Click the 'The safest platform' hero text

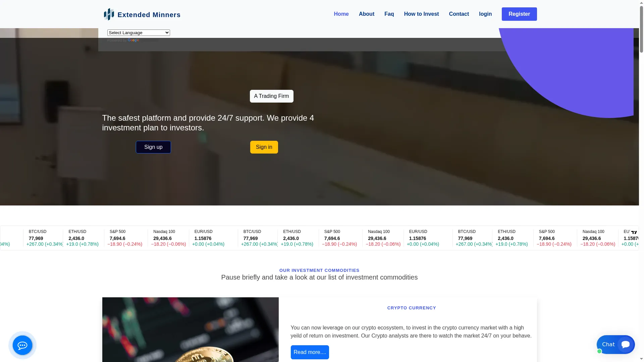tap(208, 123)
